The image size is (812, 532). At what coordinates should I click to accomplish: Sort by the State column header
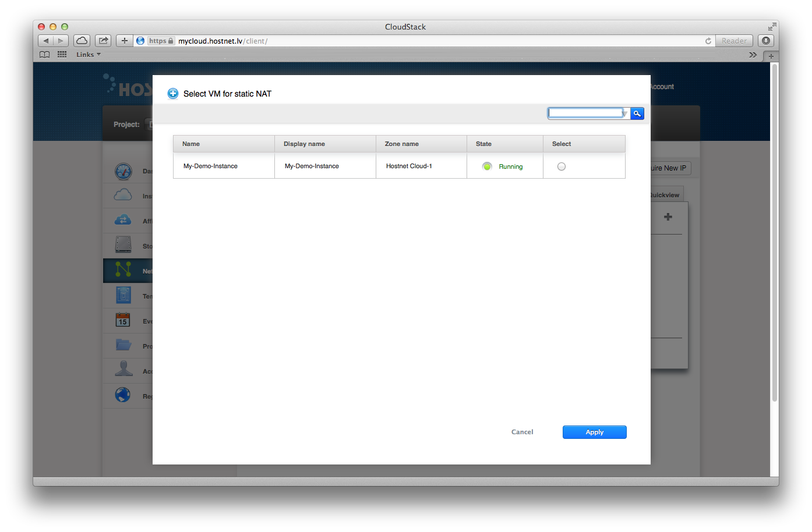(x=483, y=144)
